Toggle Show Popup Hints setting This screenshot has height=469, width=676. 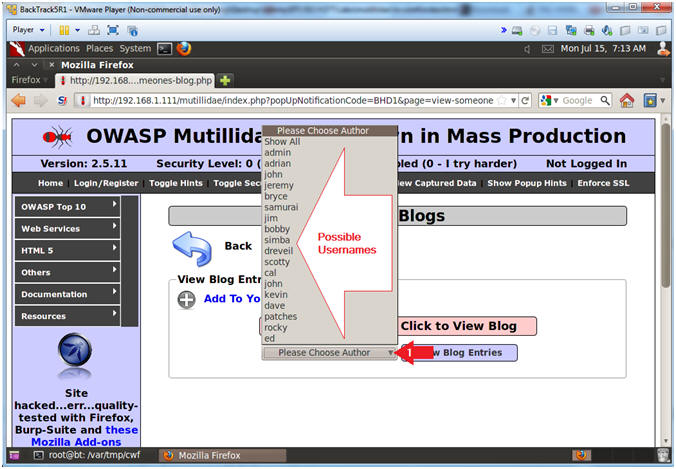[x=527, y=183]
